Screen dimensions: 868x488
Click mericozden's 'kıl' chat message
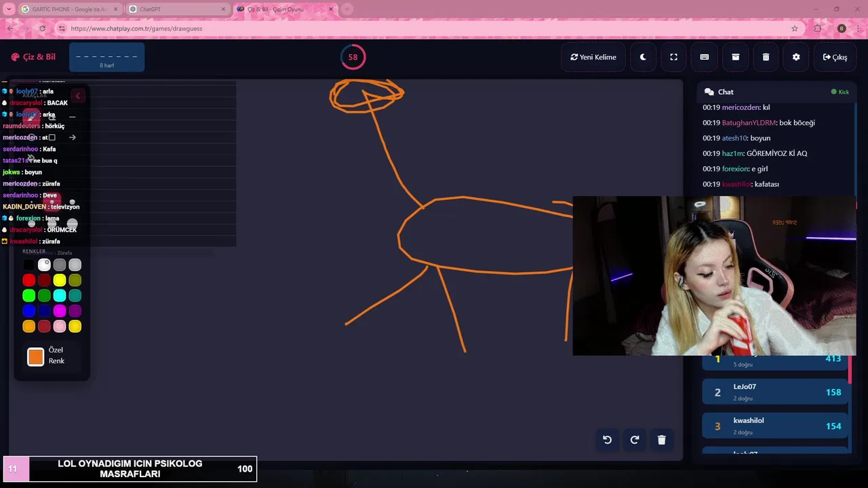[736, 107]
